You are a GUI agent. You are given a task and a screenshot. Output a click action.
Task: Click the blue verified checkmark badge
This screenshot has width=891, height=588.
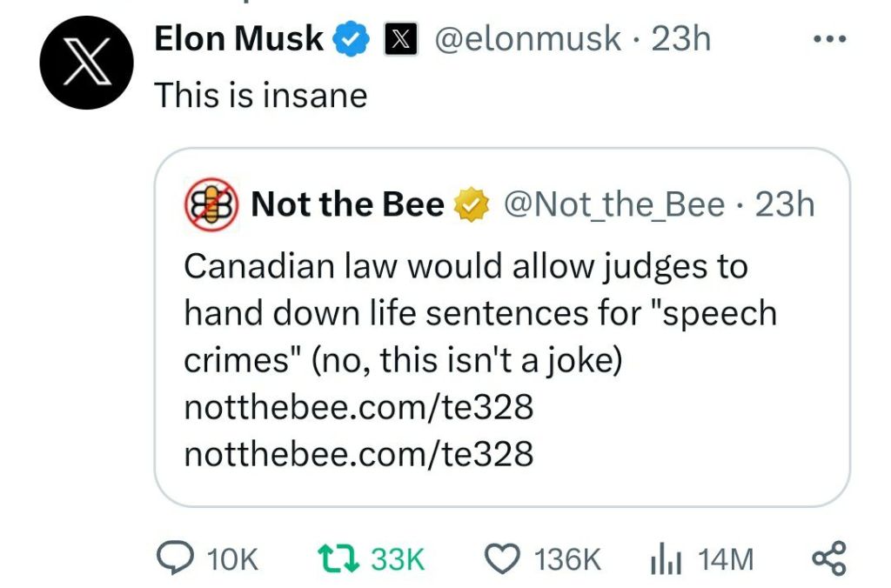coord(353,39)
